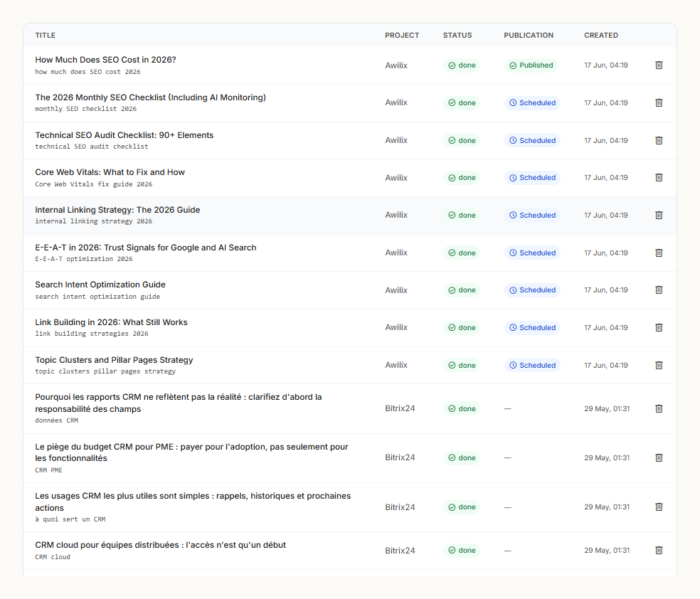This screenshot has width=700, height=599.
Task: Click Scheduled badge on Core Web Vitals row
Action: pyautogui.click(x=532, y=178)
